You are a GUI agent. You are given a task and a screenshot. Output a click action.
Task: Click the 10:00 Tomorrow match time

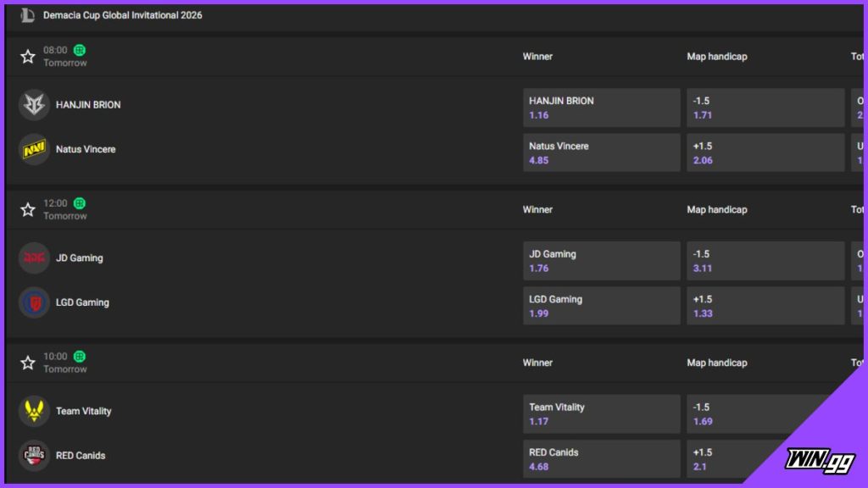(x=64, y=363)
